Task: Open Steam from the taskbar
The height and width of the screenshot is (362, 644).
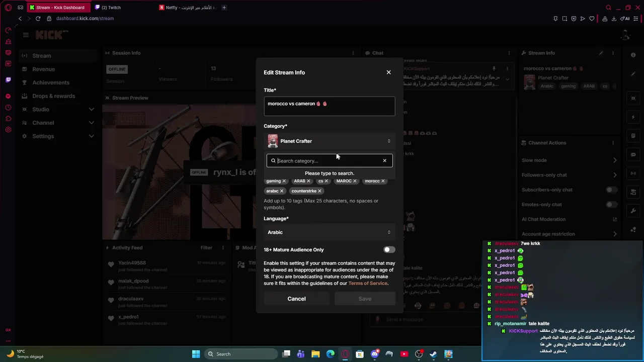Action: point(433,354)
